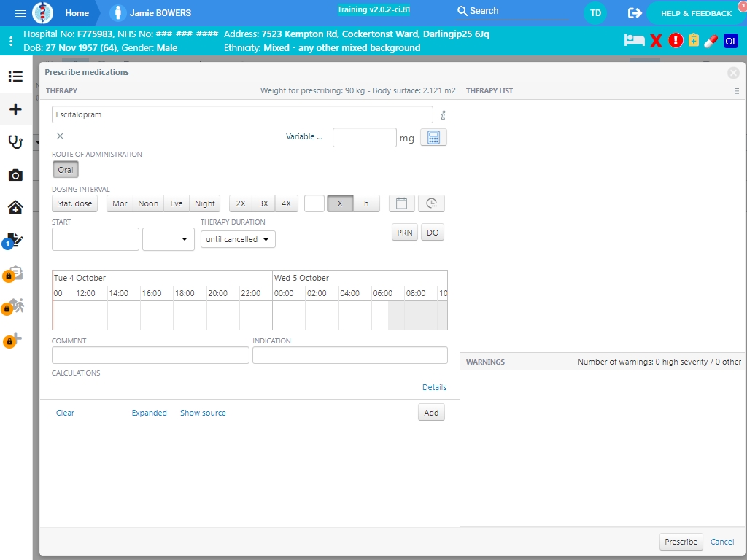This screenshot has height=560, width=747.
Task: Toggle the Night dosing time
Action: click(205, 203)
